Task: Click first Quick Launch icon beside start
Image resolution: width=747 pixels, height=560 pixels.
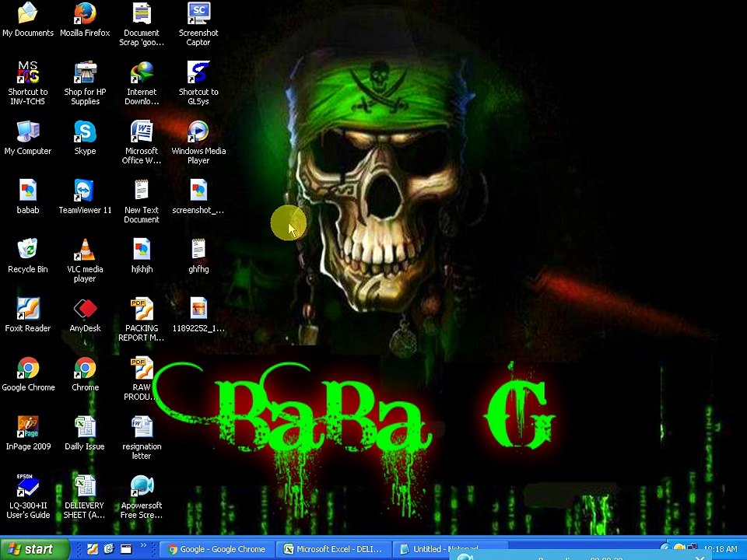Action: pyautogui.click(x=93, y=549)
